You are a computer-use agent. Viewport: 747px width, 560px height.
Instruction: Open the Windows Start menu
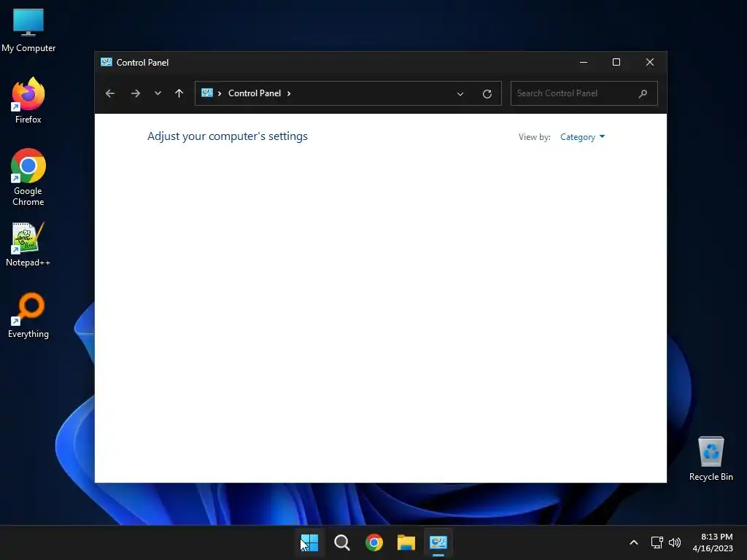pyautogui.click(x=309, y=542)
